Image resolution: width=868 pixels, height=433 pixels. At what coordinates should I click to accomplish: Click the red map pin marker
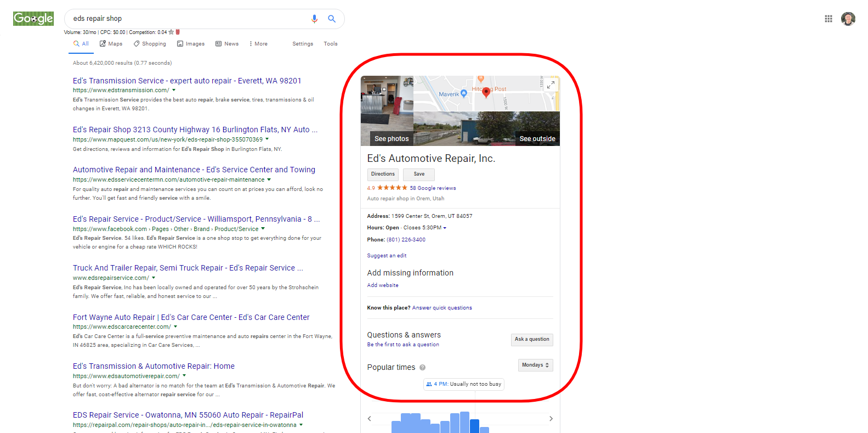click(x=486, y=92)
